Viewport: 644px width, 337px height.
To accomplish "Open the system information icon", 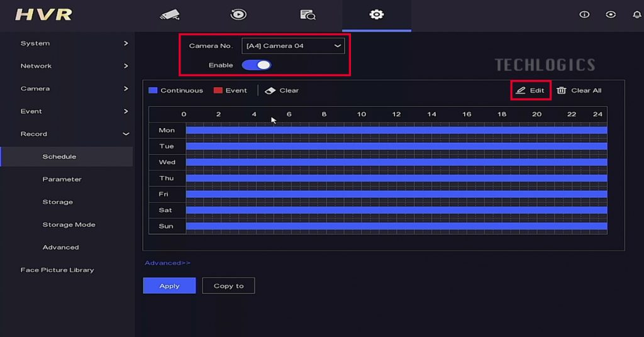I will [x=584, y=14].
